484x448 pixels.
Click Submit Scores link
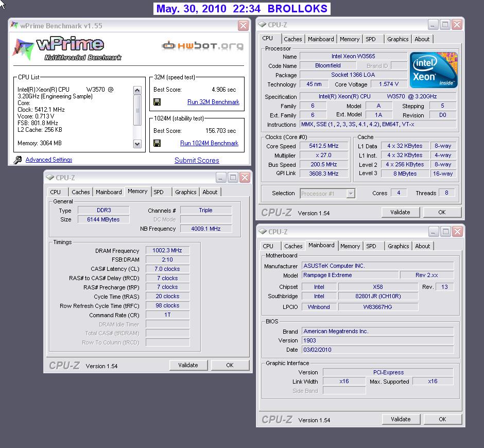coord(197,160)
